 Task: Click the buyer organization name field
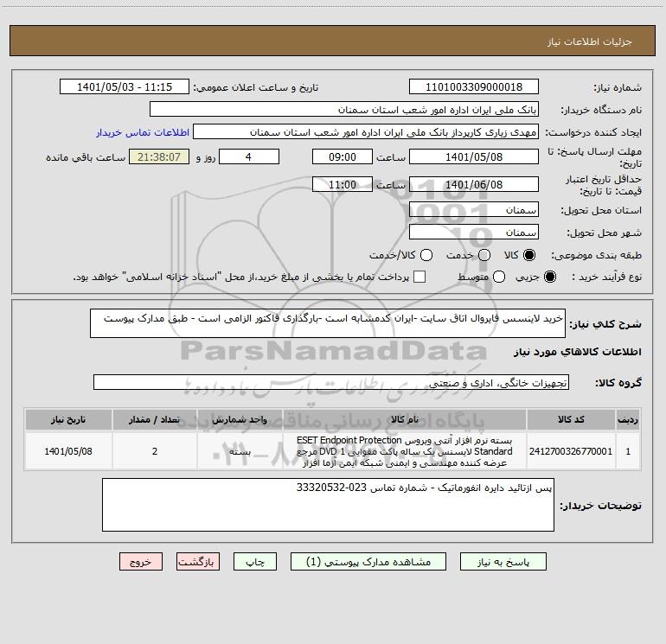click(x=344, y=110)
